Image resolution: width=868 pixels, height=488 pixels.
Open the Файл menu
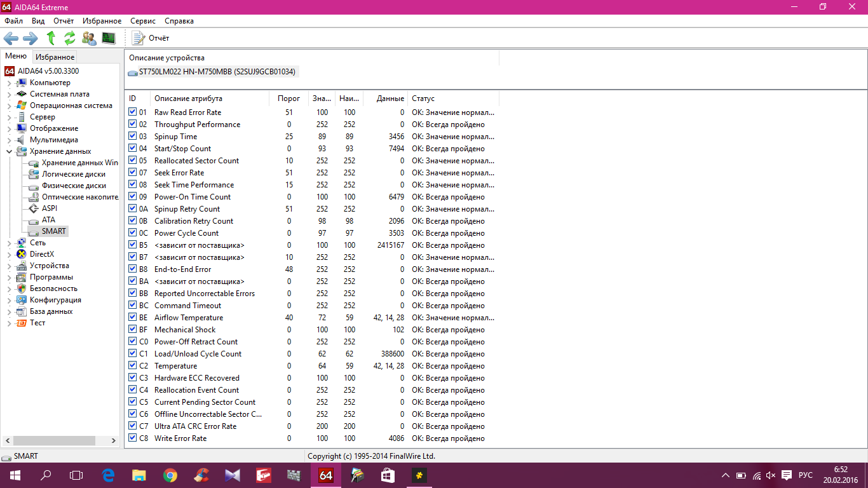[x=14, y=21]
